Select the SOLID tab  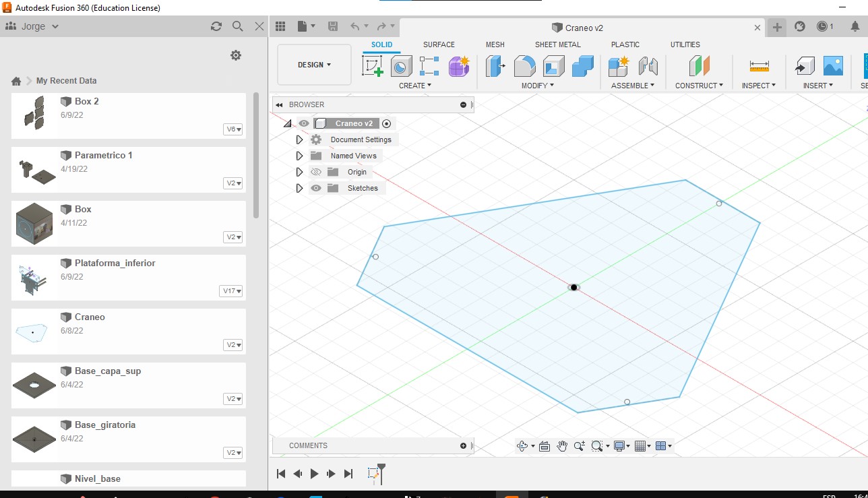pyautogui.click(x=381, y=44)
